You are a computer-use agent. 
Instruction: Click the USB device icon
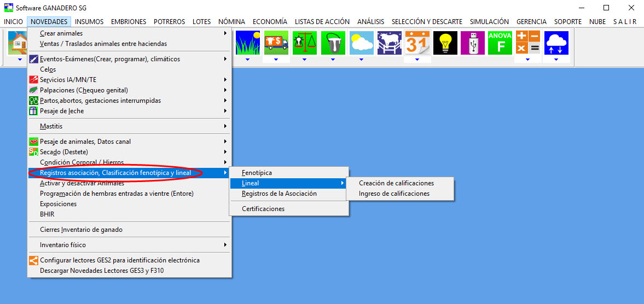[x=473, y=43]
